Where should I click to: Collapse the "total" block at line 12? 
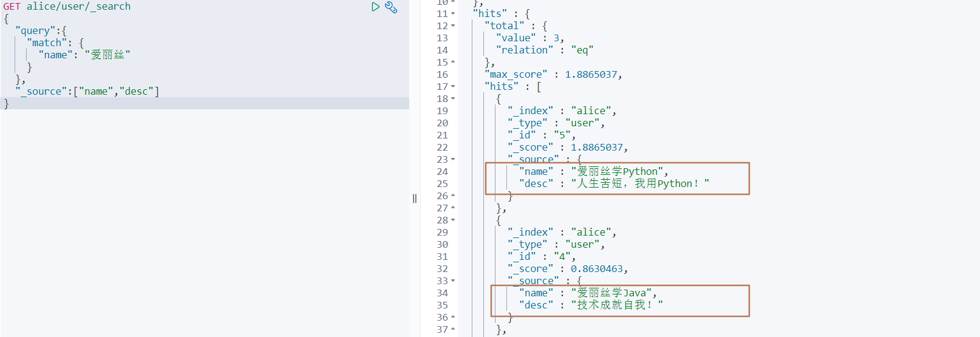453,26
